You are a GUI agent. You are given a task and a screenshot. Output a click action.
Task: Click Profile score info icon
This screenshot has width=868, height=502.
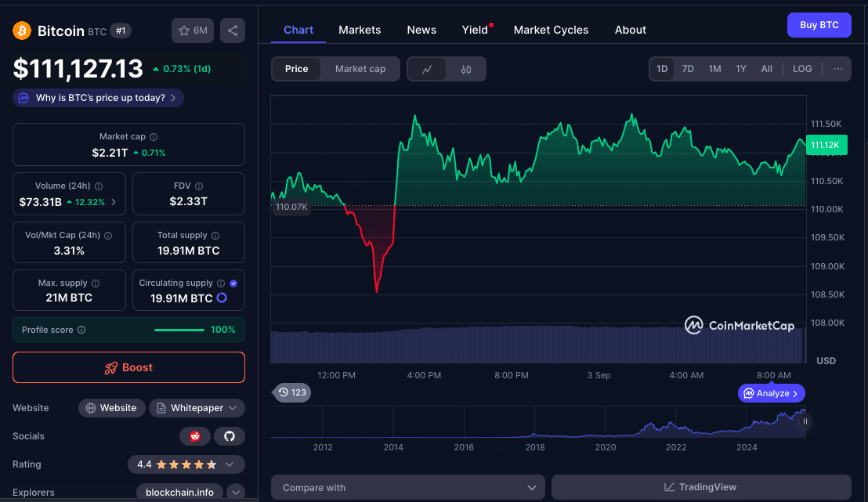click(81, 330)
